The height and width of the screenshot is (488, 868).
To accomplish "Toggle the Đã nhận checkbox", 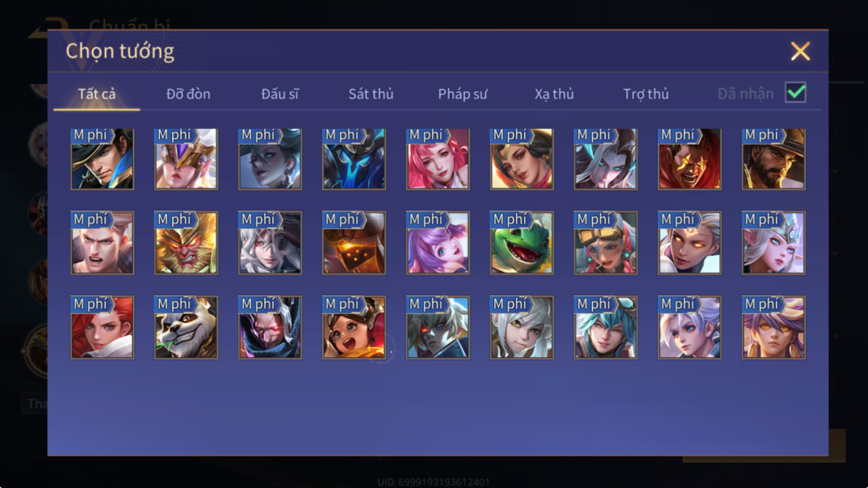I will [796, 92].
